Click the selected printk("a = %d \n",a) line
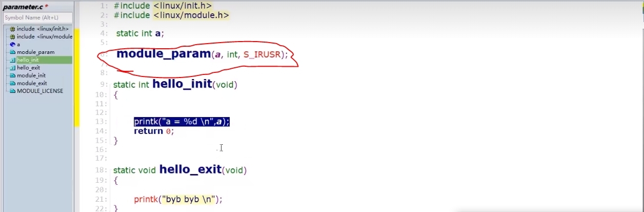Viewport: 644px width, 212px height. coord(182,121)
